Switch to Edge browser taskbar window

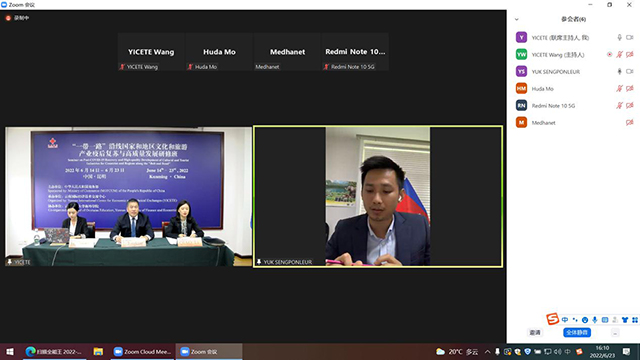[x=54, y=351]
